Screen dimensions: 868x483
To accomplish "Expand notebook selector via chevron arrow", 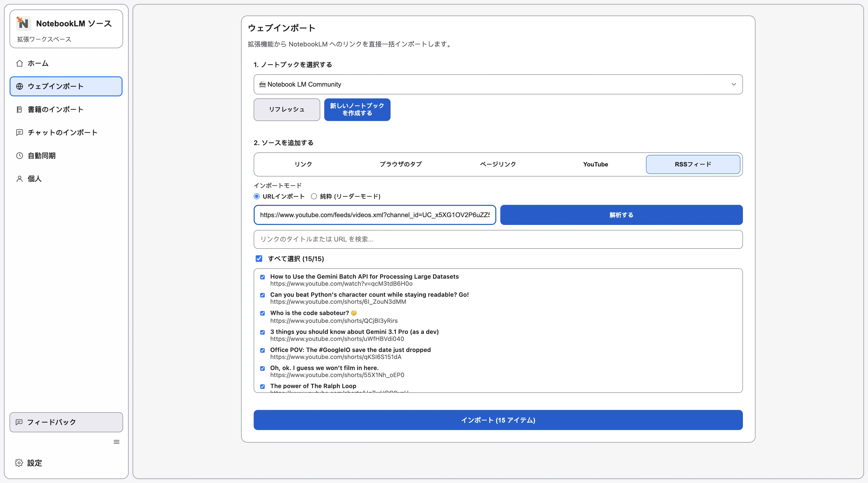I will coord(734,85).
